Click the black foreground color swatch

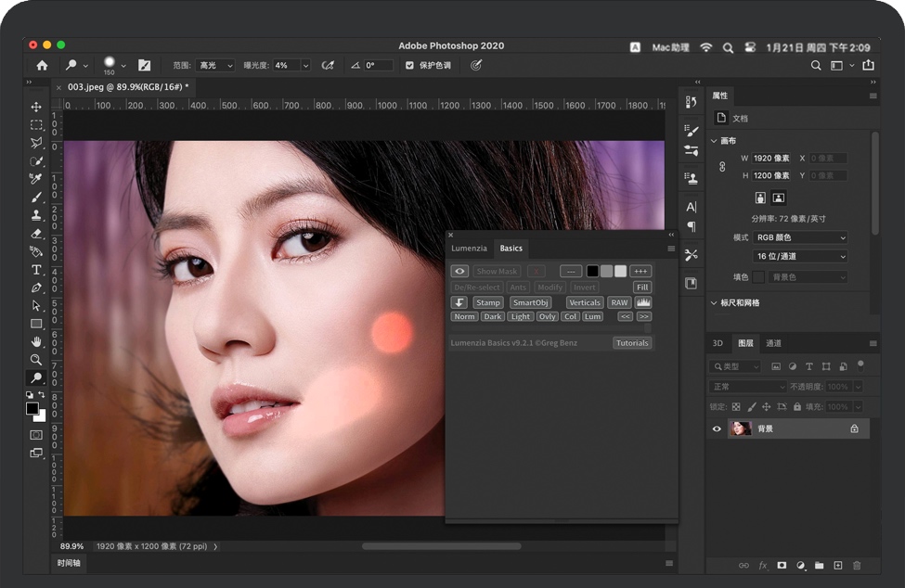point(33,407)
